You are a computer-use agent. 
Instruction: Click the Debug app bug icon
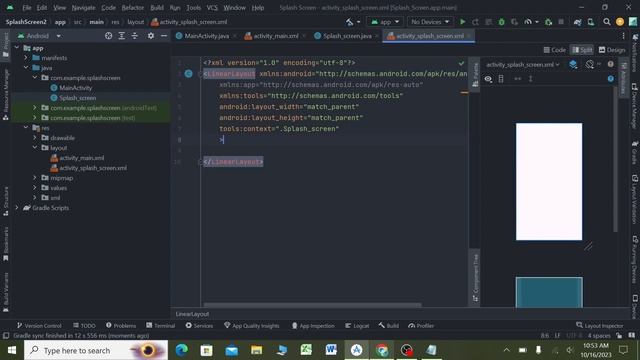[501, 22]
